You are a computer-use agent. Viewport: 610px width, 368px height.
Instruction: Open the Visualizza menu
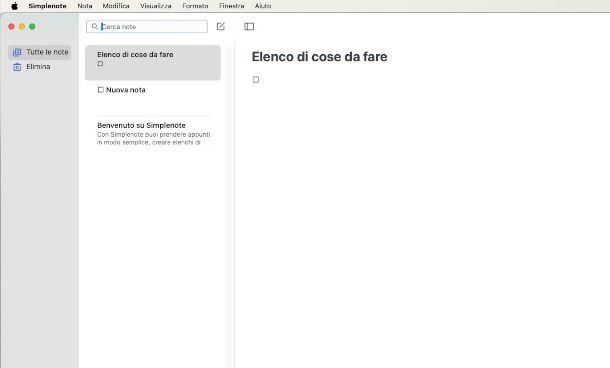click(x=156, y=6)
